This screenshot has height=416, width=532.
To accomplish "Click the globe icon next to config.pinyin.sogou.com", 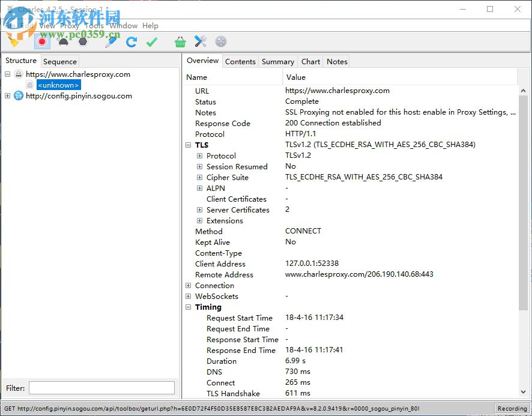I will pos(19,96).
